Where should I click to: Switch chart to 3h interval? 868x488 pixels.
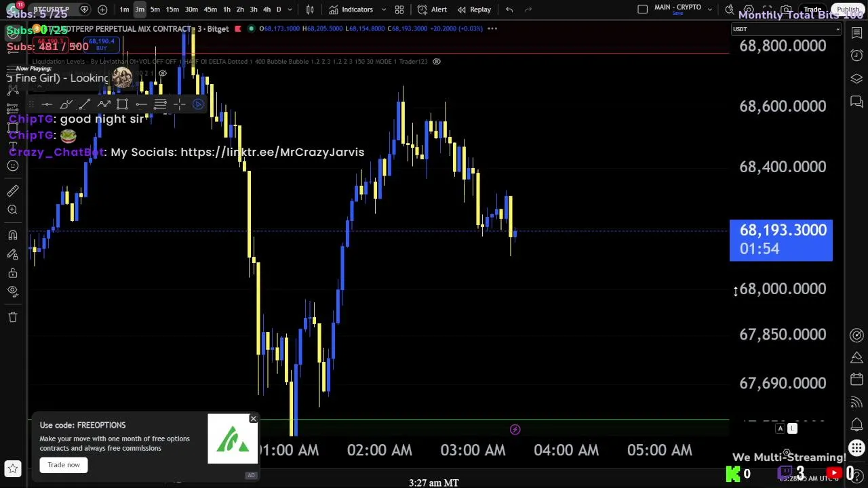pyautogui.click(x=254, y=9)
